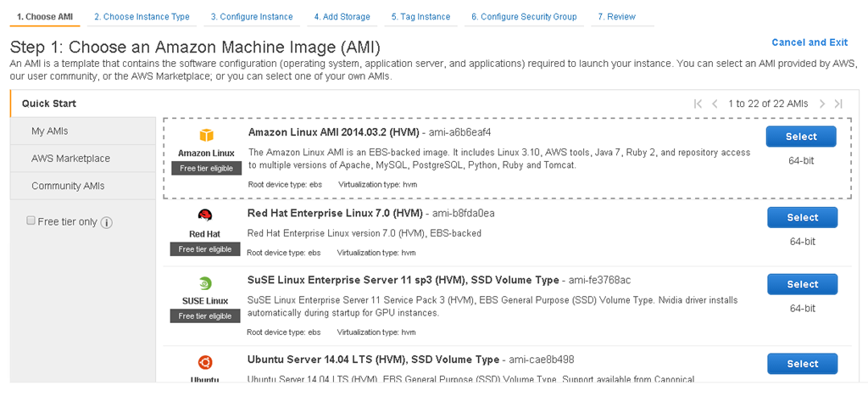
Task: Go to next page of AMIs
Action: point(822,103)
